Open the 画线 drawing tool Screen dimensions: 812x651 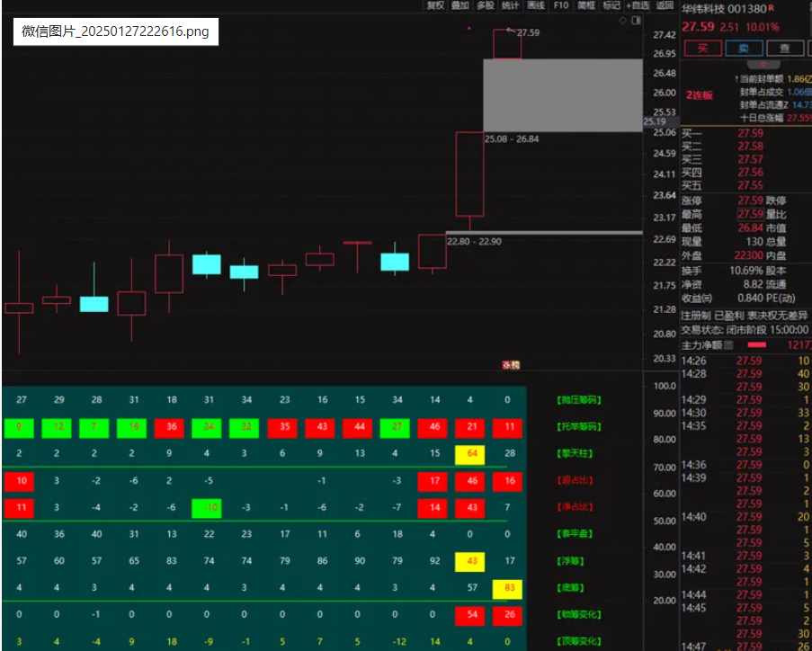(536, 5)
